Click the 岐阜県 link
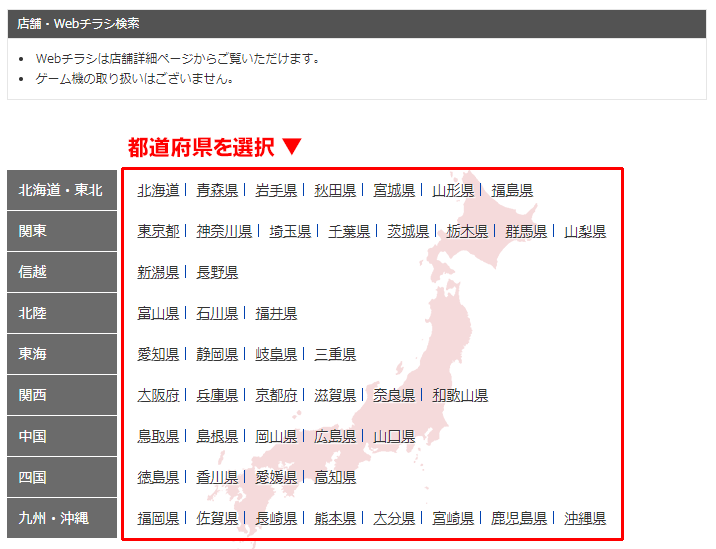Image resolution: width=716 pixels, height=549 pixels. click(x=276, y=354)
